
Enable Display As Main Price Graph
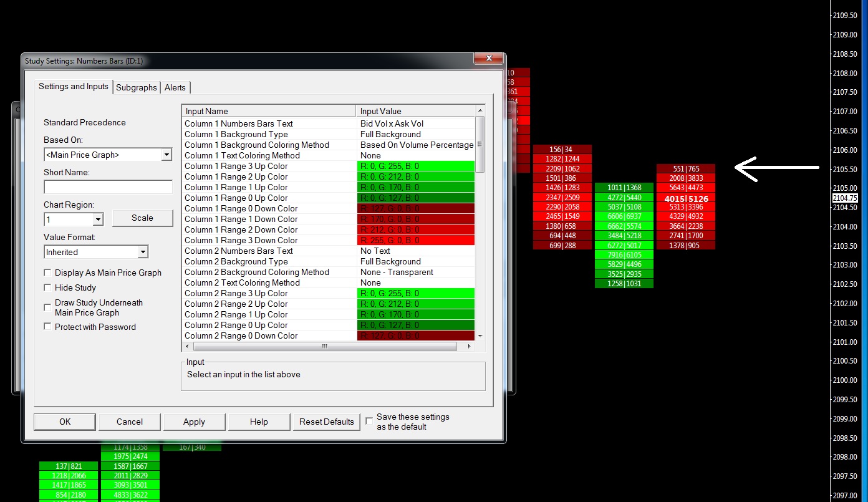pyautogui.click(x=47, y=273)
